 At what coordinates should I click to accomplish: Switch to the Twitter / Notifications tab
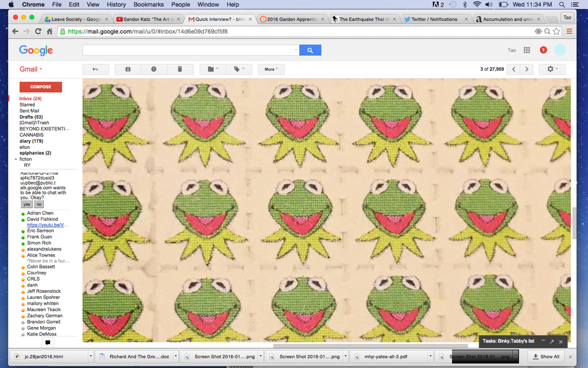(435, 19)
